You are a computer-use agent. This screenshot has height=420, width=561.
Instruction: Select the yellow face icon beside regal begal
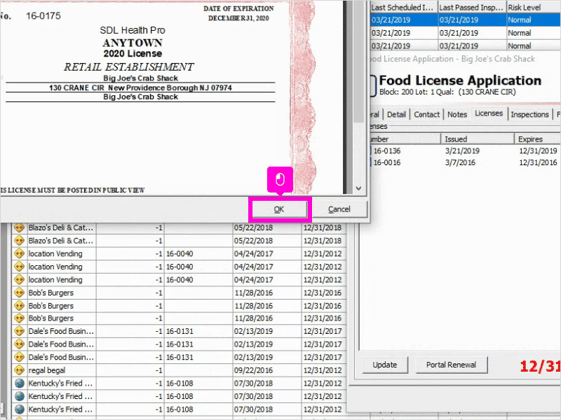tap(19, 370)
